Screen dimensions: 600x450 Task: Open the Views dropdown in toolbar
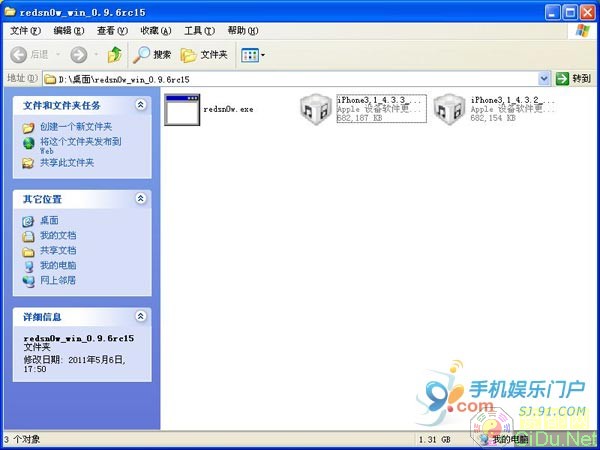[252, 54]
